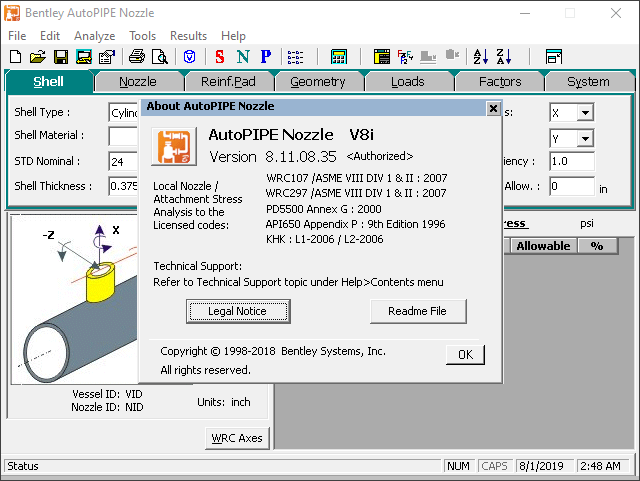Image resolution: width=640 pixels, height=481 pixels.
Task: Save using the floppy disk icon
Action: pyautogui.click(x=61, y=57)
